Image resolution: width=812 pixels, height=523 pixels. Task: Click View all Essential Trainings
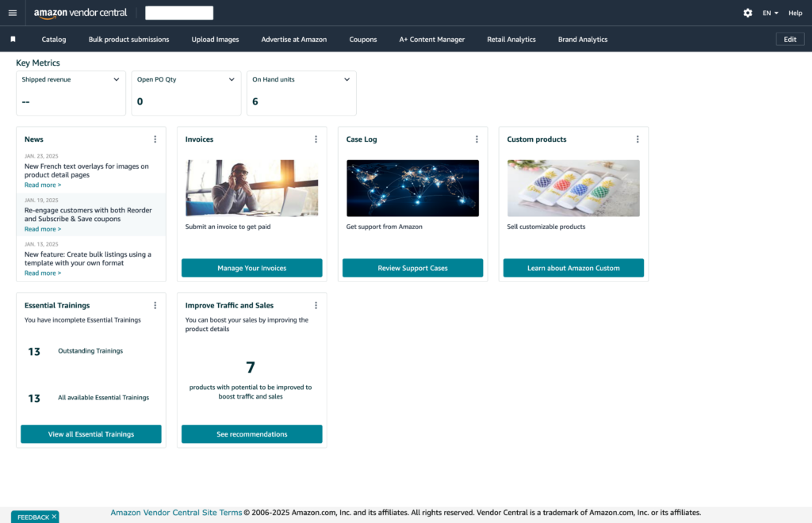point(91,434)
